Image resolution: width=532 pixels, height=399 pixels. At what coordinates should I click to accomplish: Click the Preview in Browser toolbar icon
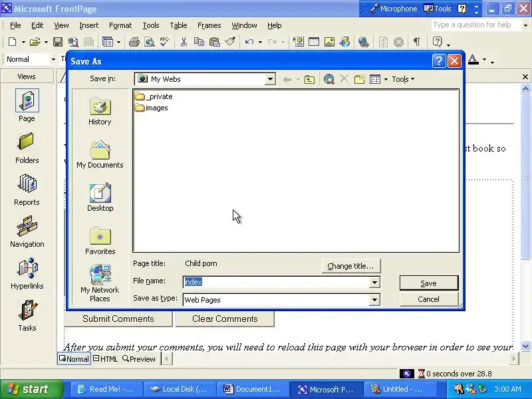click(149, 42)
